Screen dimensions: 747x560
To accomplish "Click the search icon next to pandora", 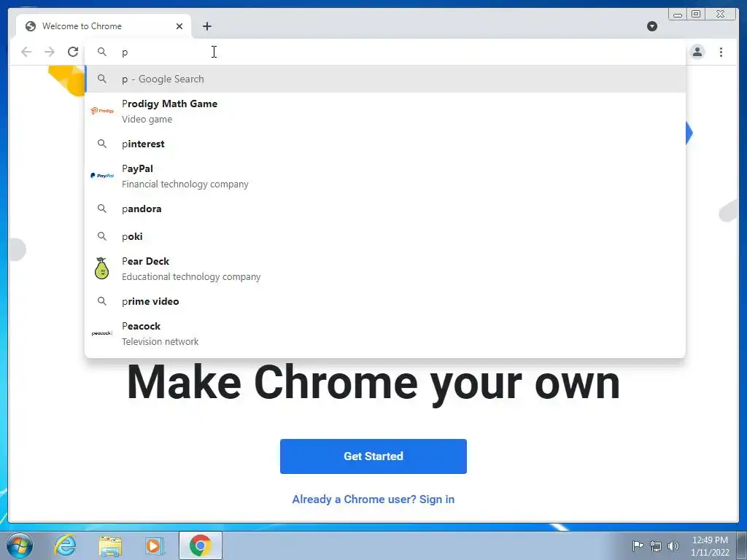I will click(102, 208).
